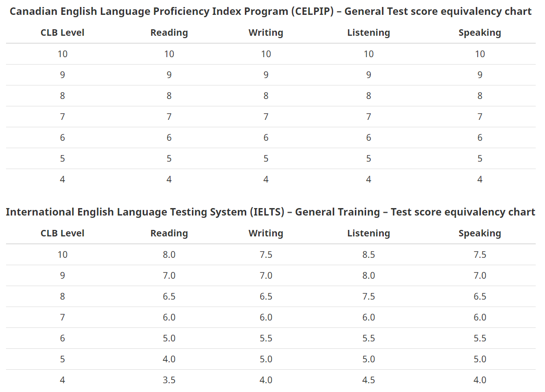The height and width of the screenshot is (392, 545).
Task: Click IELTS Writing score 7.5 for CLB 10
Action: [266, 255]
